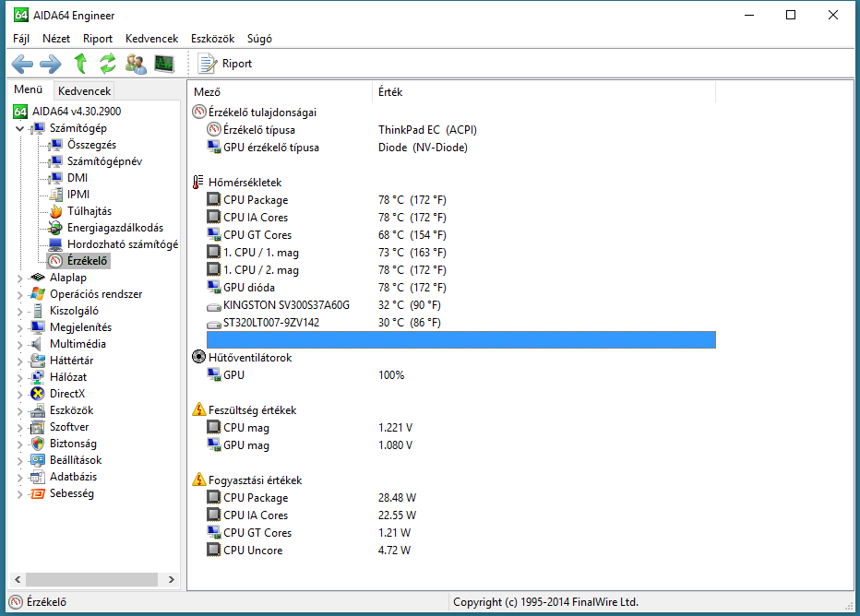Expand the DirectX node

20,394
